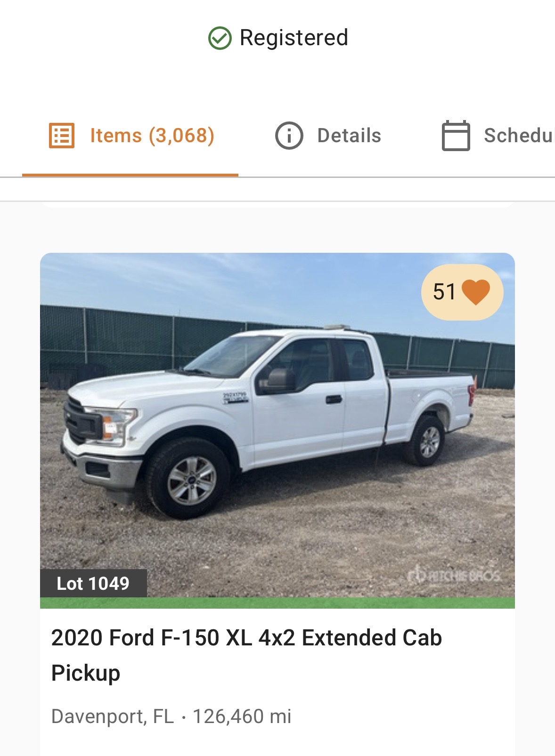Click the Items list icon
The image size is (555, 756).
pos(62,136)
